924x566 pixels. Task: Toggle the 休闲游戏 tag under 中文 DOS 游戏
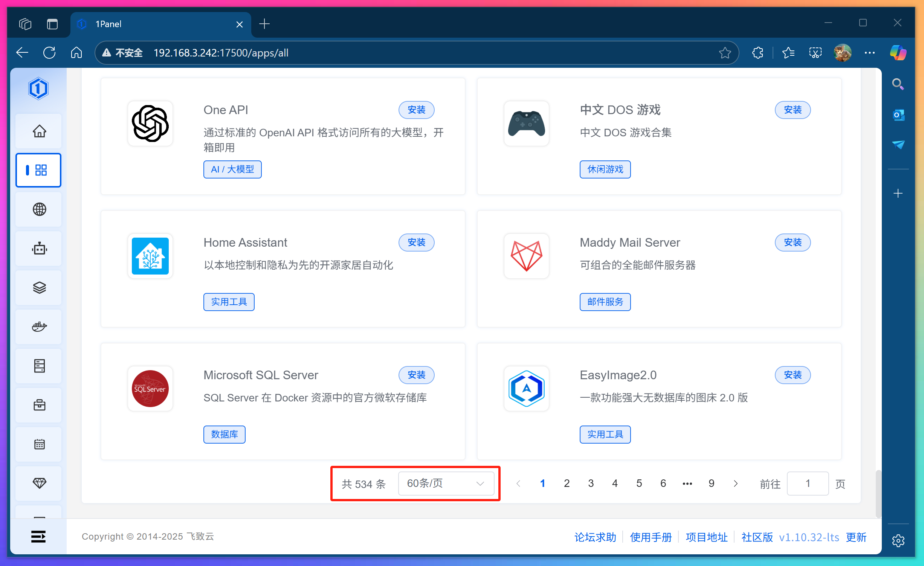[x=605, y=169]
